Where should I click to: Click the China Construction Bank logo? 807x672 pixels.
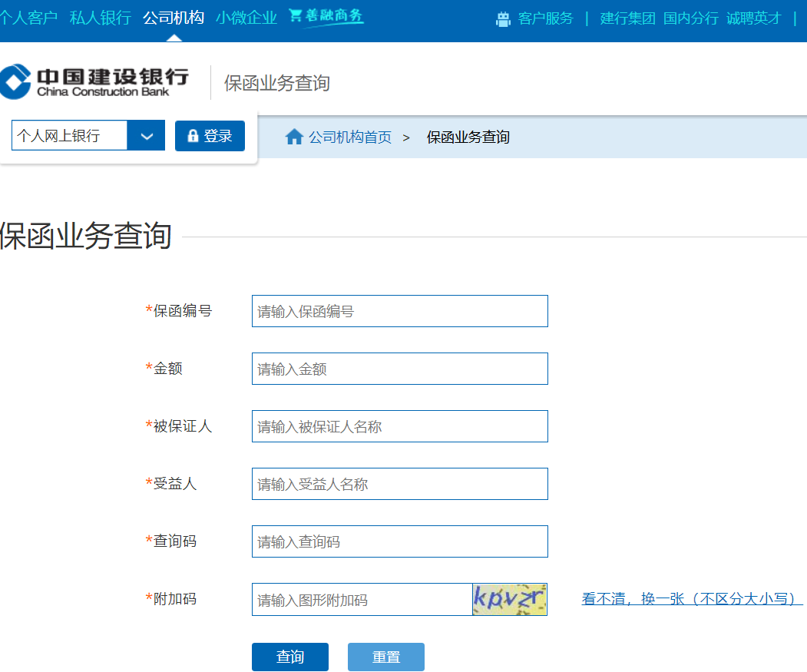(x=94, y=82)
